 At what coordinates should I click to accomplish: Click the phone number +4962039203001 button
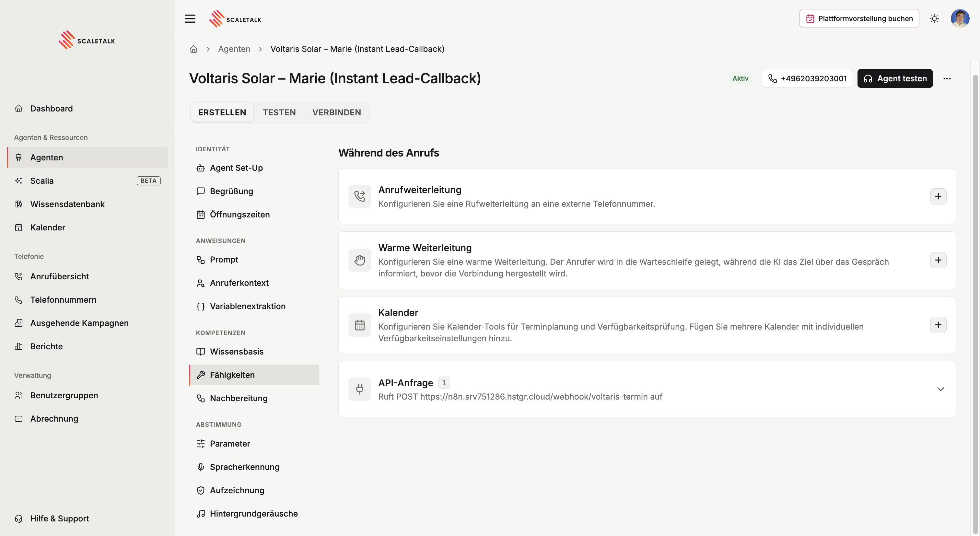[807, 78]
